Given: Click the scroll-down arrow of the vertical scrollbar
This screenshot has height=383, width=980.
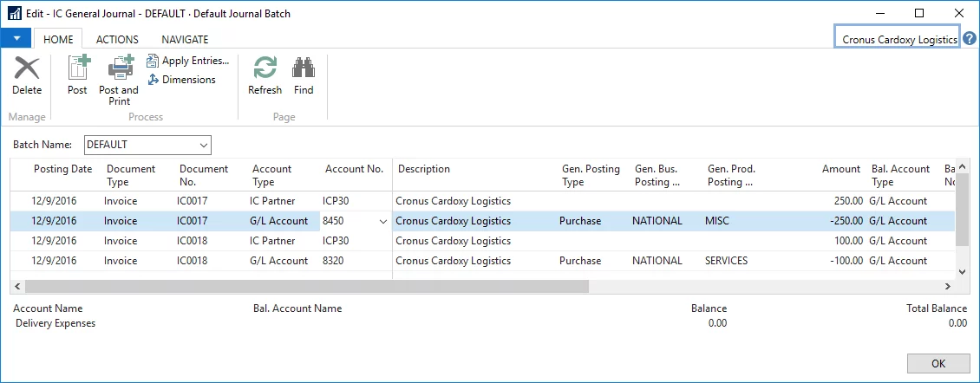Looking at the screenshot, I should (962, 271).
